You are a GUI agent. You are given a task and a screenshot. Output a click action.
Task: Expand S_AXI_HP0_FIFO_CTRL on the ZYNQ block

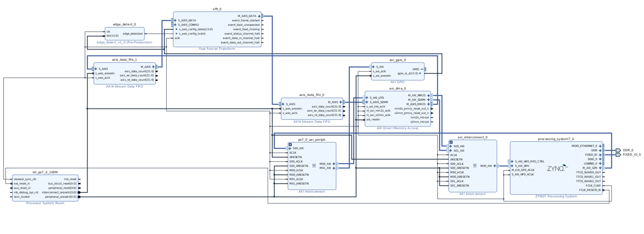512,162
